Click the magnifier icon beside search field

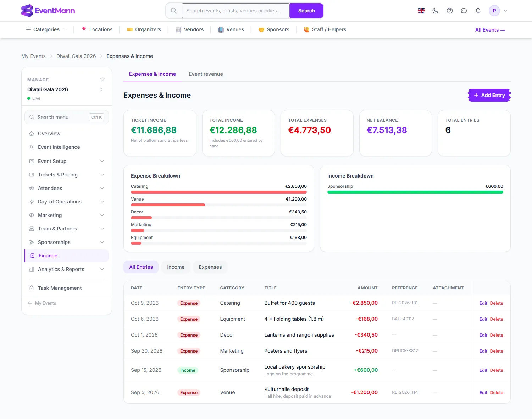(x=174, y=11)
